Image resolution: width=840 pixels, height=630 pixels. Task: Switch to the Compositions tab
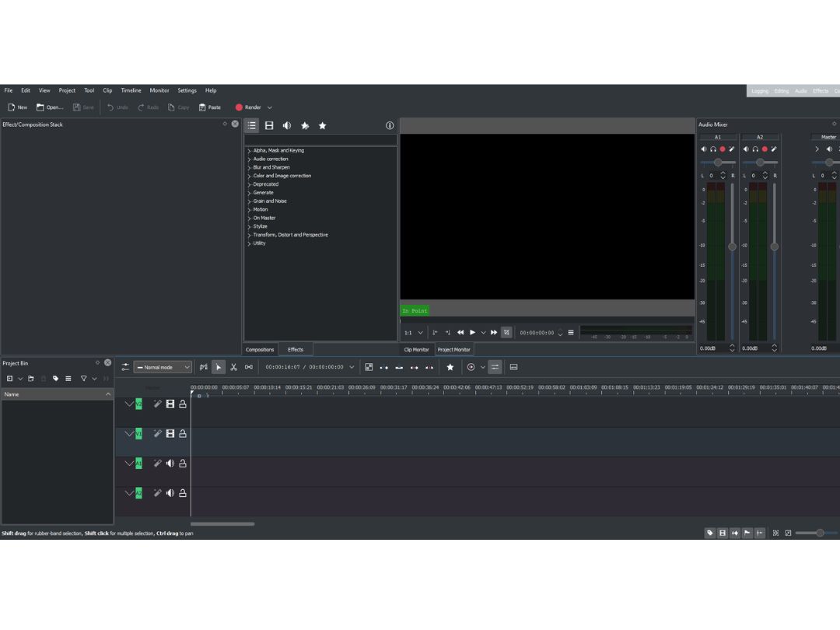pos(260,349)
